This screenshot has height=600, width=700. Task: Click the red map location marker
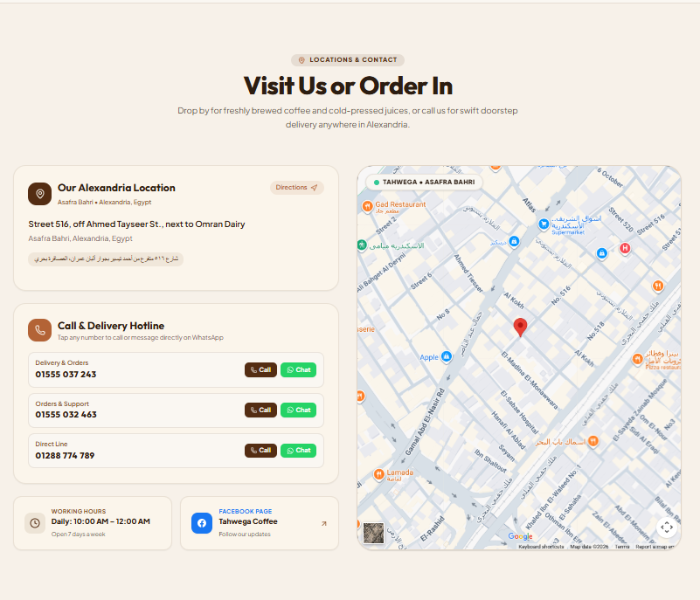pos(520,327)
